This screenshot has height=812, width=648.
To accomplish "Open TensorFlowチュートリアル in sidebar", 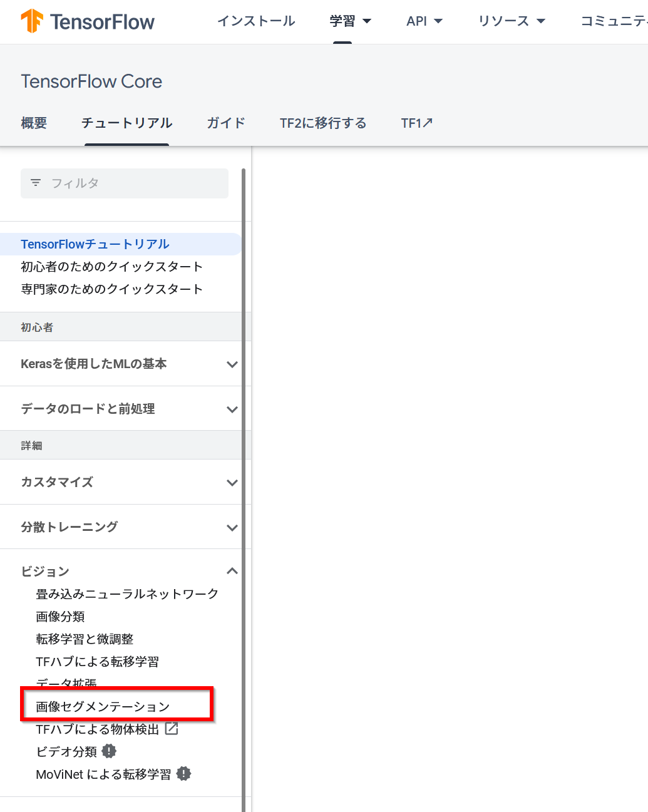I will tap(95, 244).
